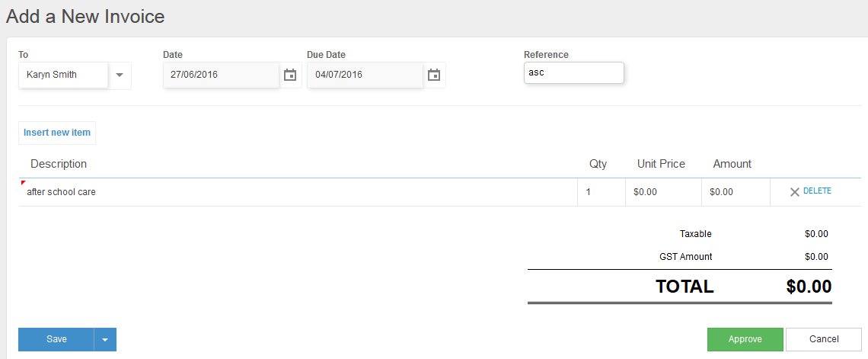Click the Due Date field showing 04/07/2016

[365, 75]
